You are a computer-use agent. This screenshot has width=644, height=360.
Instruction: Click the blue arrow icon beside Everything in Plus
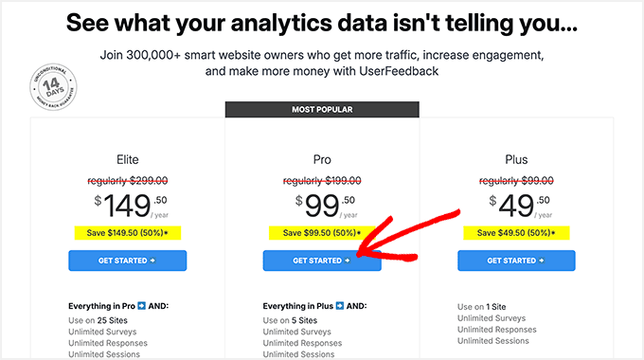click(x=340, y=306)
